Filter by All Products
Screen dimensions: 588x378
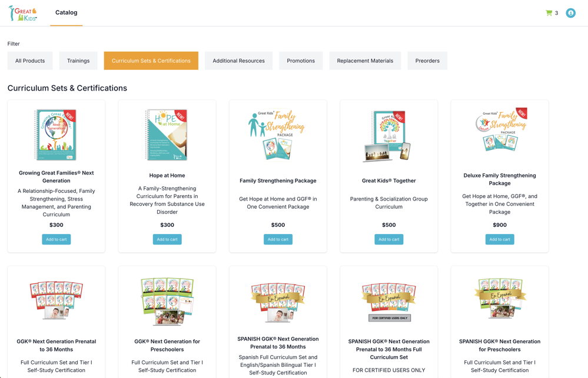pyautogui.click(x=30, y=61)
